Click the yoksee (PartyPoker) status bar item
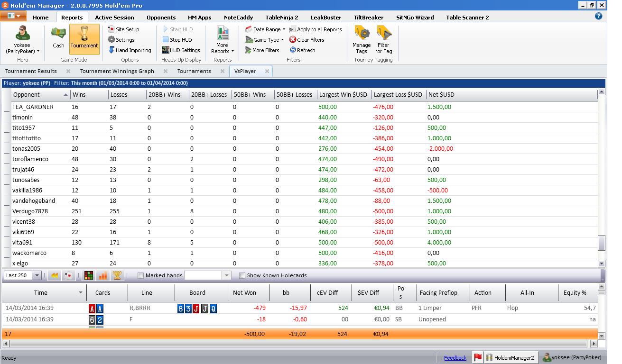The width and height of the screenshot is (622, 364). tap(572, 358)
